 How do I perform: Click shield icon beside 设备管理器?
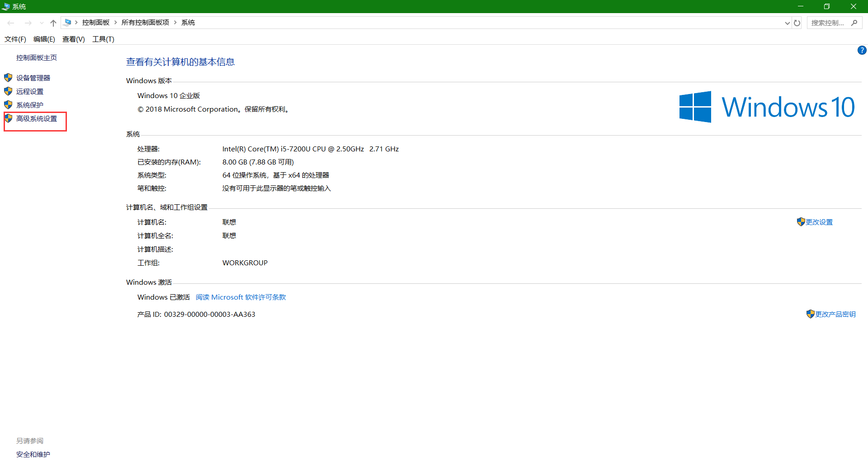pyautogui.click(x=8, y=78)
